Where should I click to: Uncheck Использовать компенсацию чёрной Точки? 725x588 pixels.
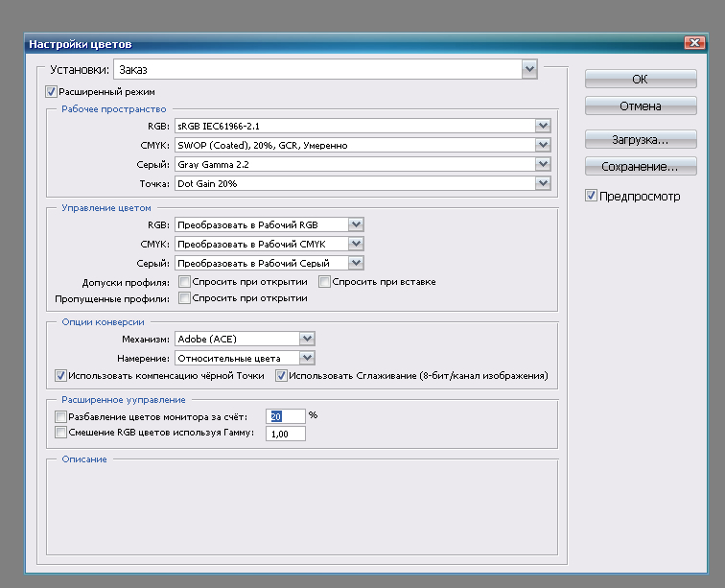pos(61,376)
